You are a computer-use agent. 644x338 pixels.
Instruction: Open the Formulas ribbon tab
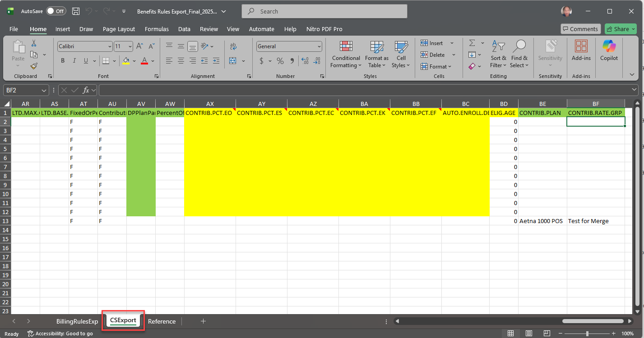point(157,29)
